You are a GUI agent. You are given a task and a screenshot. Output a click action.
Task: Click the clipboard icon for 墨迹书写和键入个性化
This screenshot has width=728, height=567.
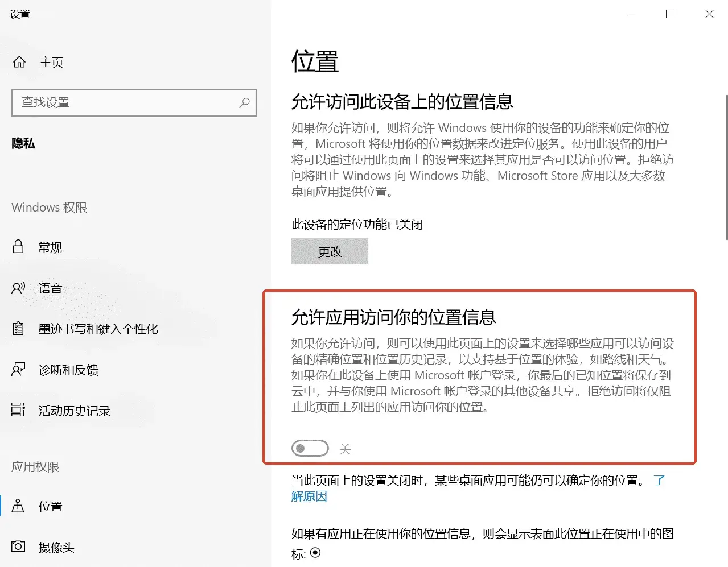tap(18, 329)
